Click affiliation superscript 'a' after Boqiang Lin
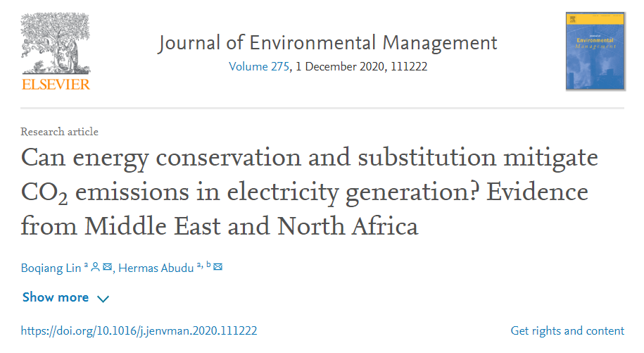Screen dimensions: 644x353 pos(86,264)
